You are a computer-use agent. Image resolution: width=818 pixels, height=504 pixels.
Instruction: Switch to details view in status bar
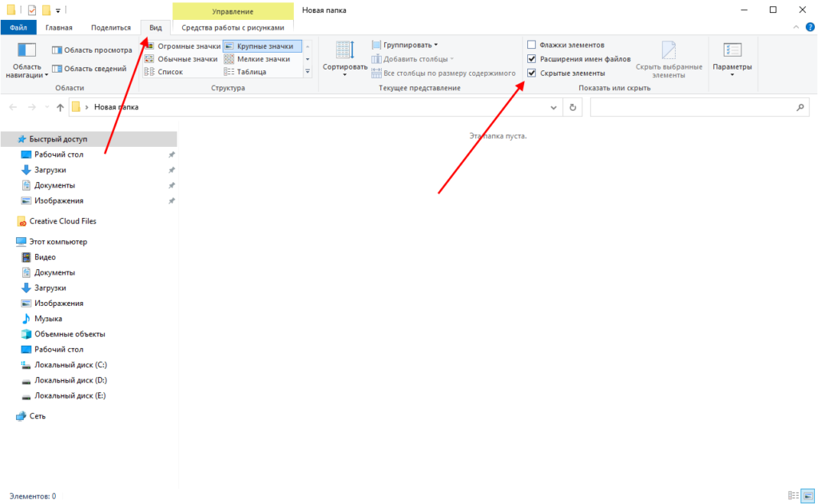793,496
